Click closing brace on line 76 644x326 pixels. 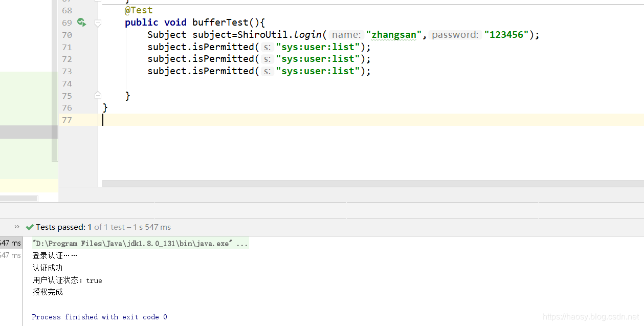(105, 107)
